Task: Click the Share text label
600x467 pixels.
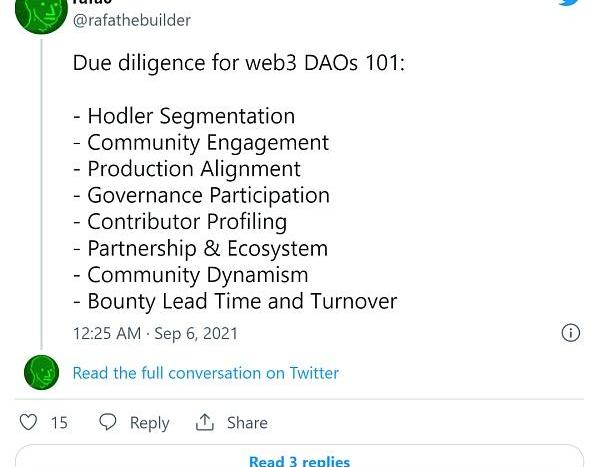Action: (246, 423)
